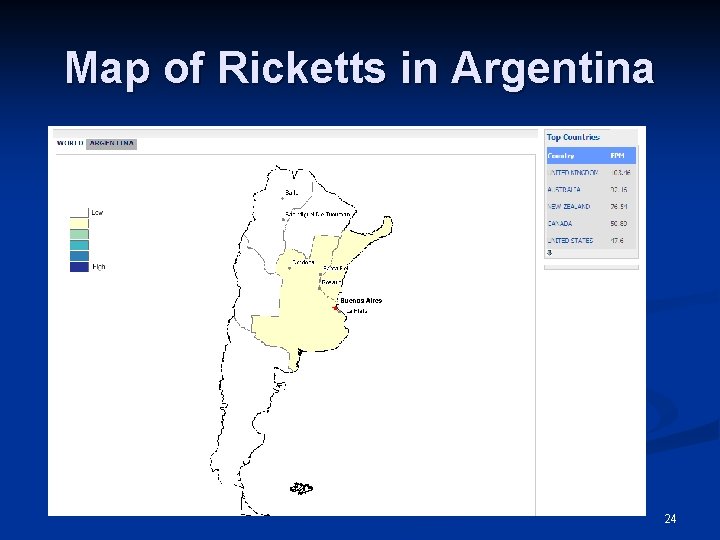Click the light green legend swatch
Viewport: 720px width, 540px height.
[79, 234]
